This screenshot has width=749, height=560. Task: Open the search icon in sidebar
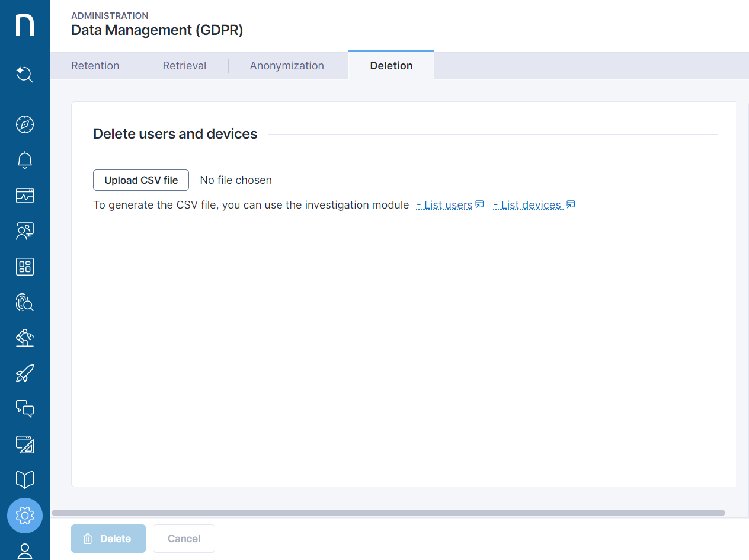coord(24,75)
